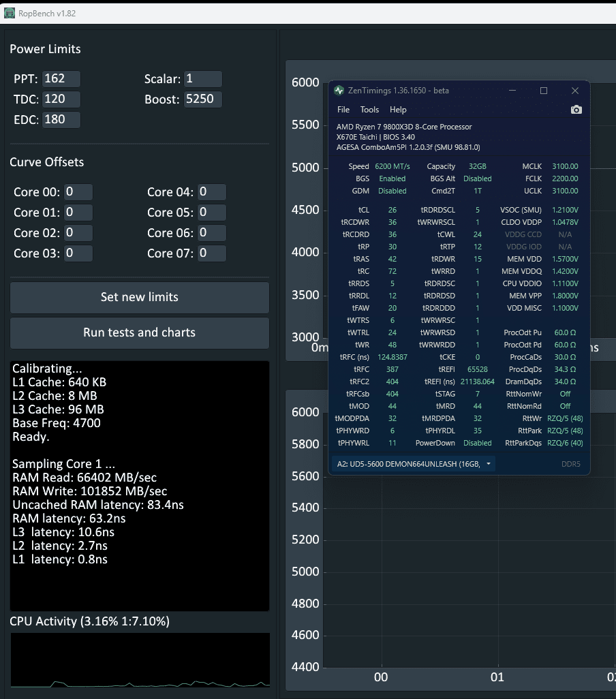Expand the A2 memory module dropdown
Screen dimensions: 616x699
point(413,464)
